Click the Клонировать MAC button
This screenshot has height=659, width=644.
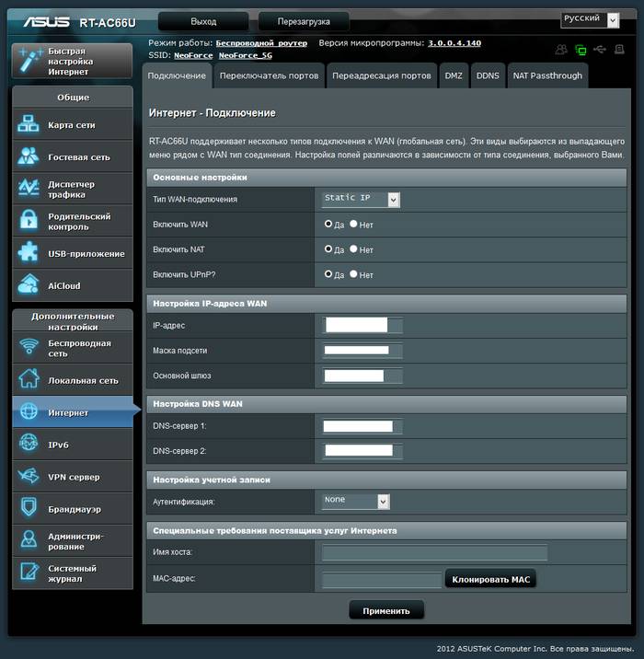point(491,580)
